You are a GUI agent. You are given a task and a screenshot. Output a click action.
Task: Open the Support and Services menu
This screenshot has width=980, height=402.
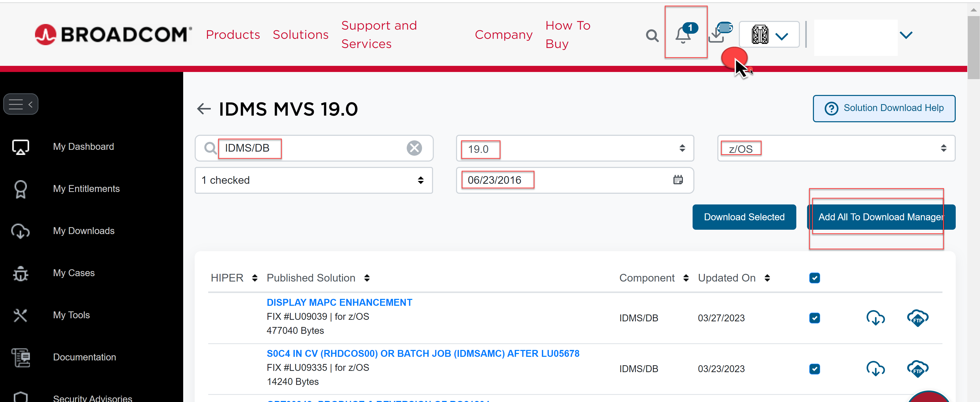(379, 34)
